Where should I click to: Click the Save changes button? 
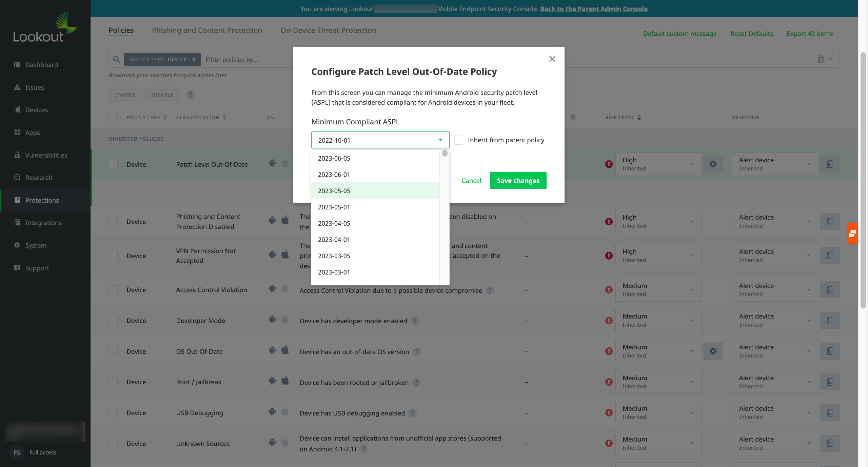pos(518,181)
